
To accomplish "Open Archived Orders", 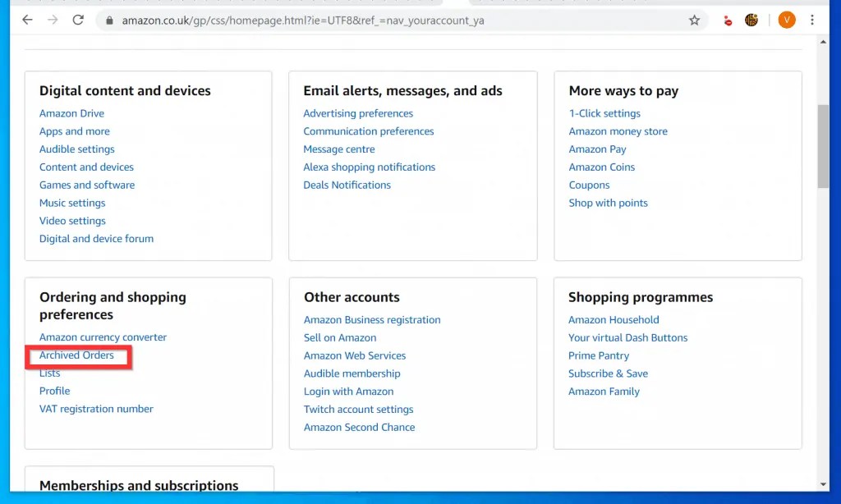I will point(76,355).
